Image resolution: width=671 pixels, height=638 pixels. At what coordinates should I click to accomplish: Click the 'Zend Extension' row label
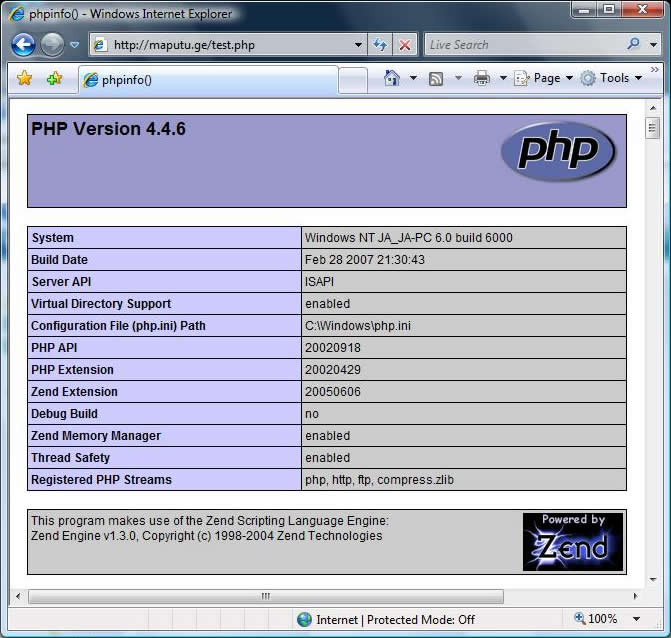(x=74, y=392)
